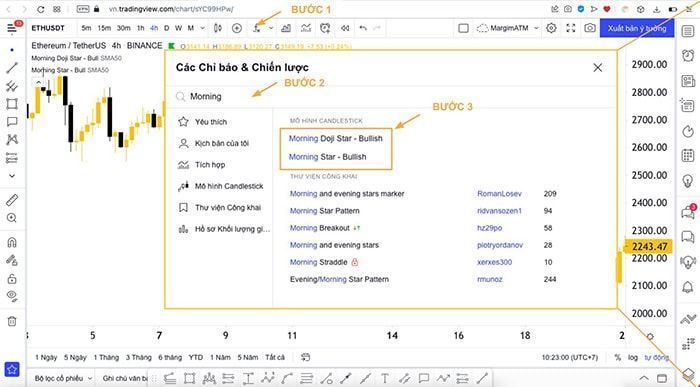Open notifications bell icon on right sidebar
Image resolution: width=700 pixels, height=387 pixels.
688,286
